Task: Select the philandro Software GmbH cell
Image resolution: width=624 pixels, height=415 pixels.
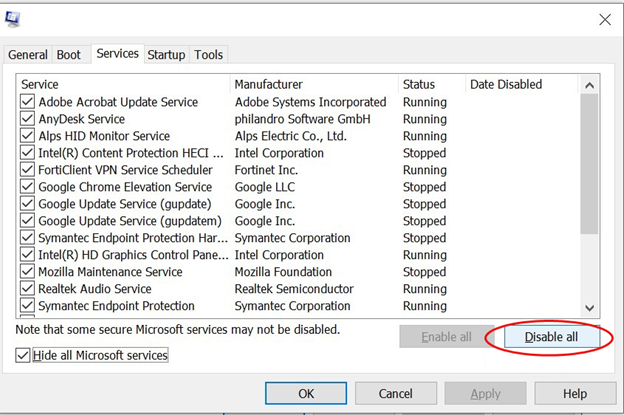Action: (302, 119)
